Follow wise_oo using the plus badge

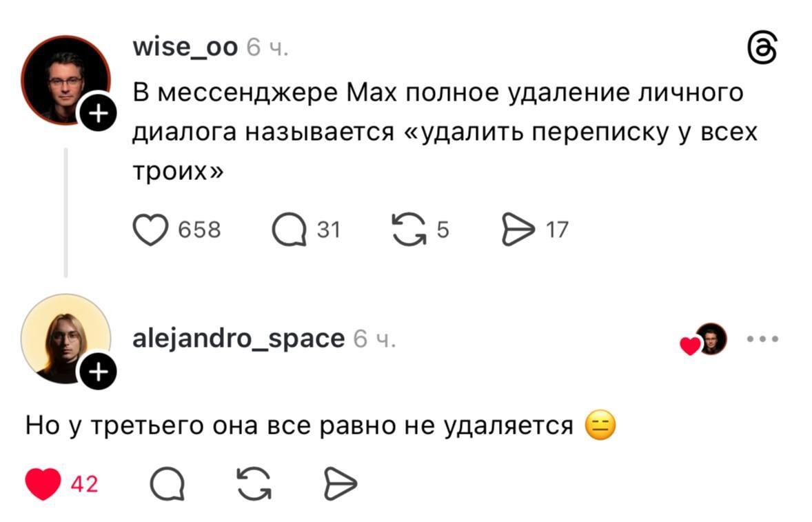[98, 113]
